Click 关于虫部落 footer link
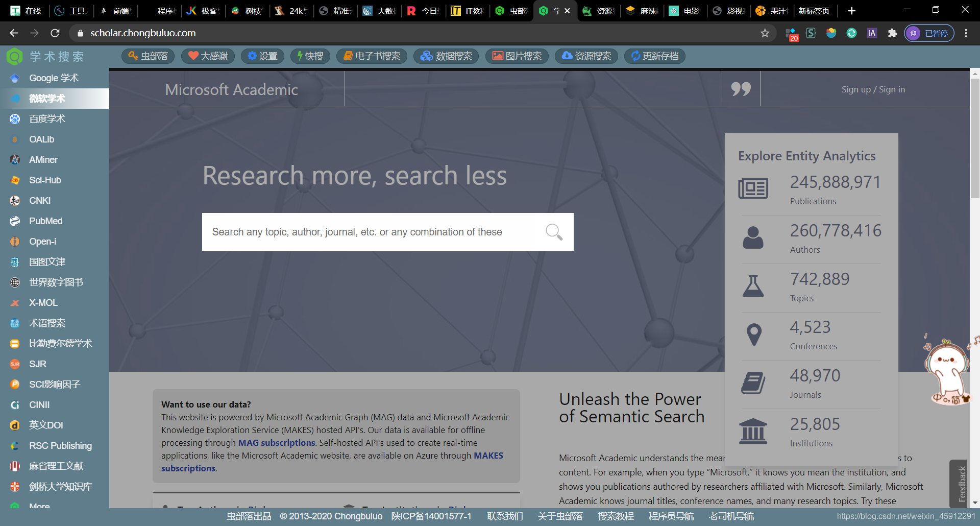 click(560, 516)
